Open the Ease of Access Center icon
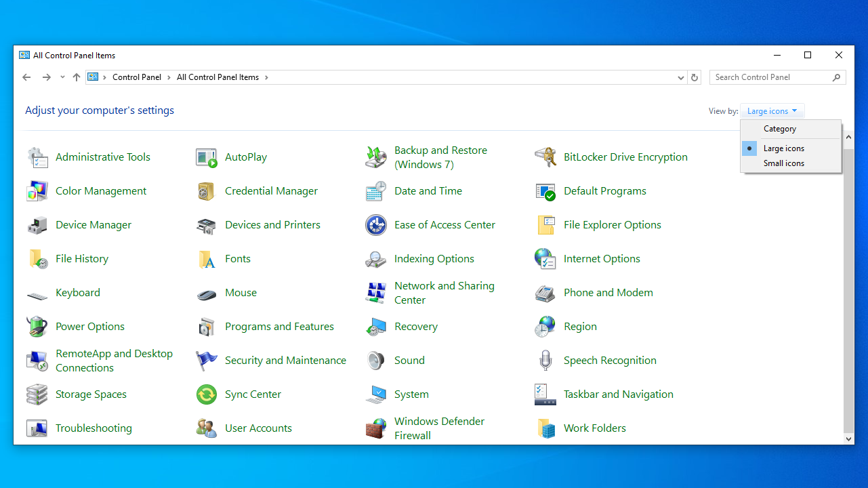This screenshot has width=868, height=488. tap(376, 225)
